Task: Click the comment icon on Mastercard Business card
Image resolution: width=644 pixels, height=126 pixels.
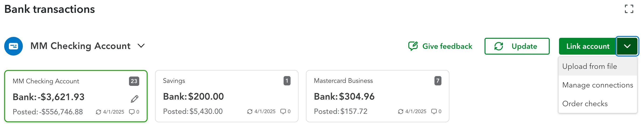Action: 434,112
